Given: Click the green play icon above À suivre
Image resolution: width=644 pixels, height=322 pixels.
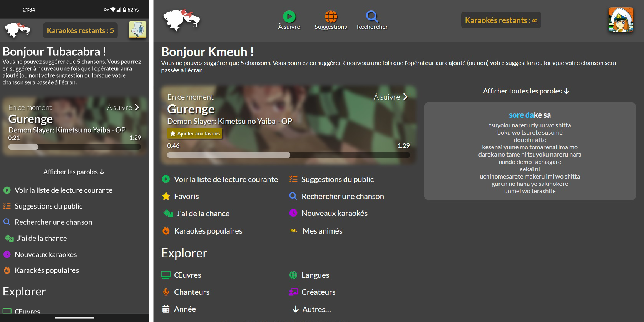Looking at the screenshot, I should pos(289,16).
